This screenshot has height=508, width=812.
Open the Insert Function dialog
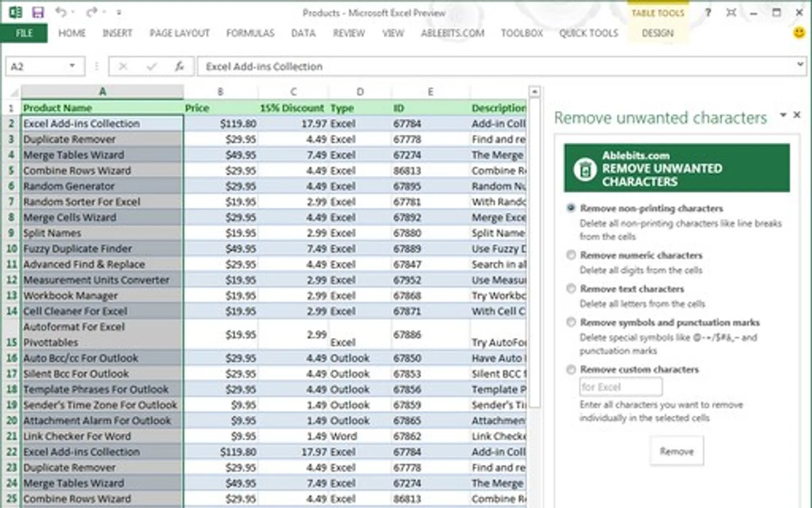[179, 66]
